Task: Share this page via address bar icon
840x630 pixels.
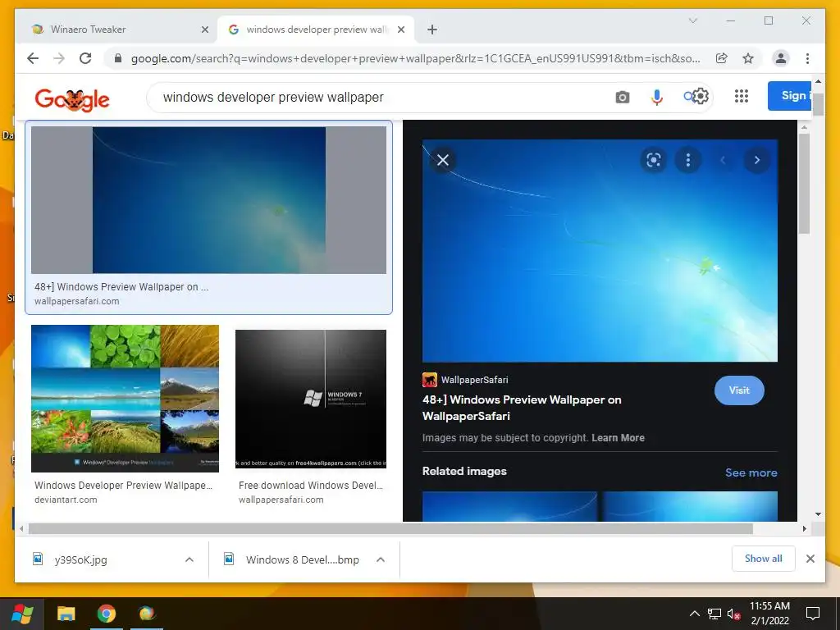Action: pos(722,58)
